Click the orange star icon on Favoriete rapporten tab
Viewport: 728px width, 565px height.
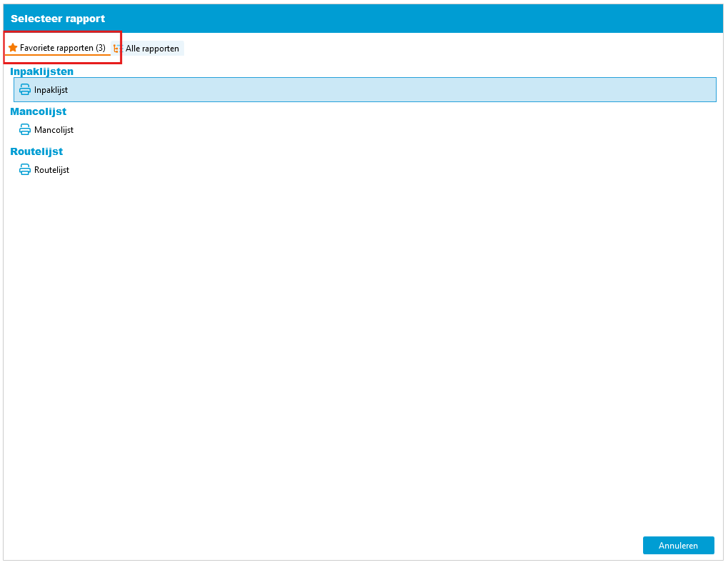(12, 47)
